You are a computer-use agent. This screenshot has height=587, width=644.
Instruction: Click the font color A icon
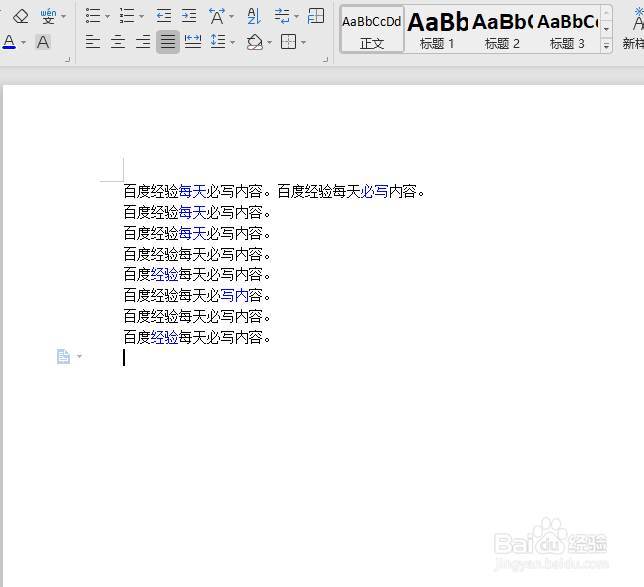pyautogui.click(x=9, y=42)
